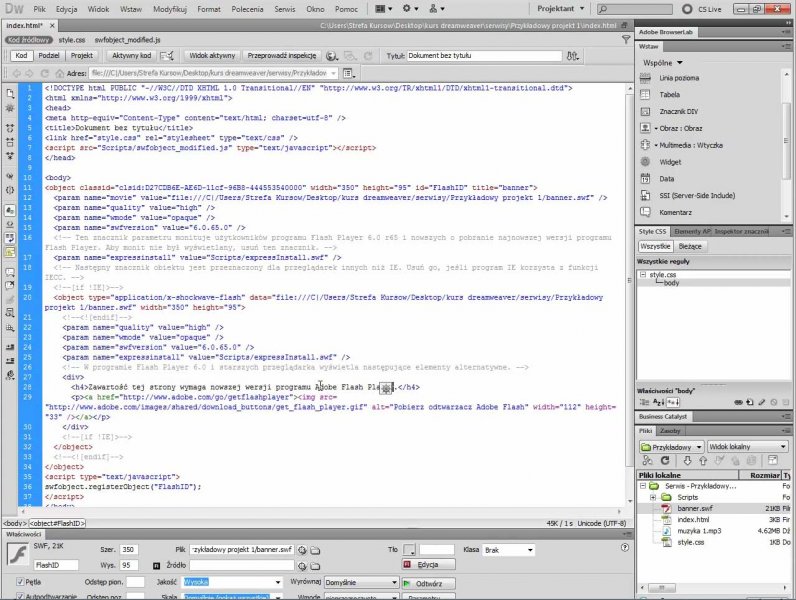
Task: Insert SSI (Server-Side Include) element
Action: coord(696,195)
